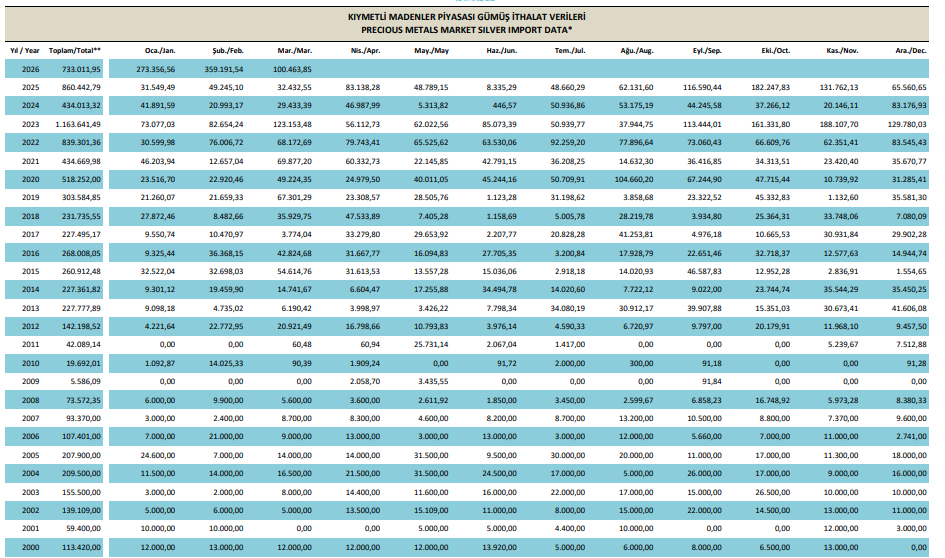Select the "Oca./Jan." column header
Screen dimensions: 945x558
click(x=161, y=49)
